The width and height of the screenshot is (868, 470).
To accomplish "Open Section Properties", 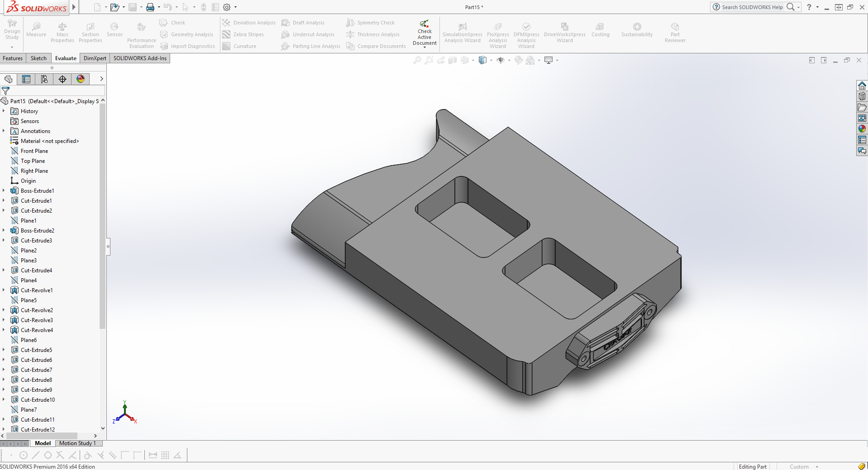I will pos(91,33).
